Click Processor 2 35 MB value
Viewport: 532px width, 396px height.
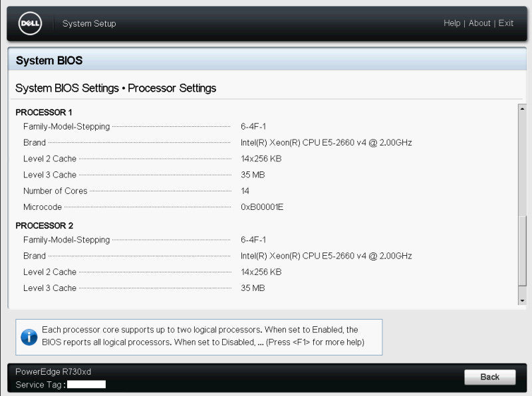pos(253,288)
